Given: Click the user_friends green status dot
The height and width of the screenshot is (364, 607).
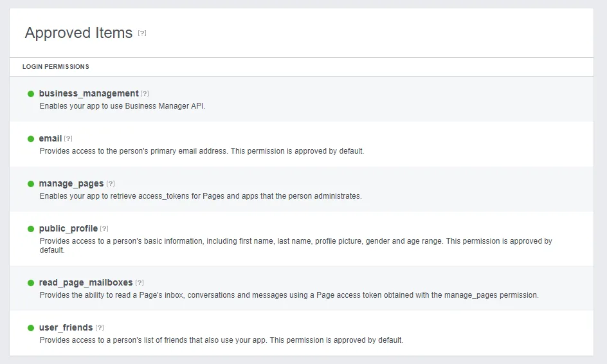Looking at the screenshot, I should (x=31, y=328).
